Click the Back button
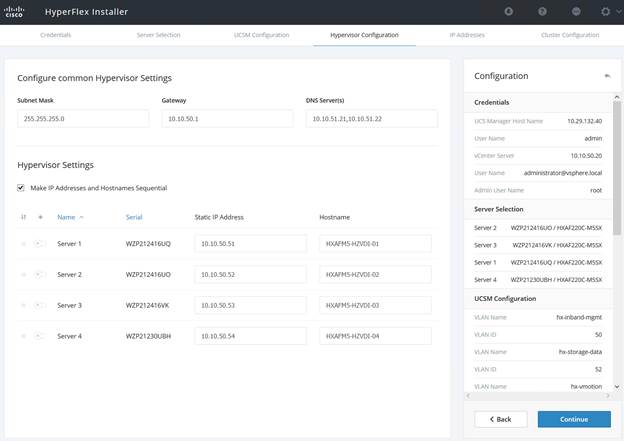 tap(501, 419)
